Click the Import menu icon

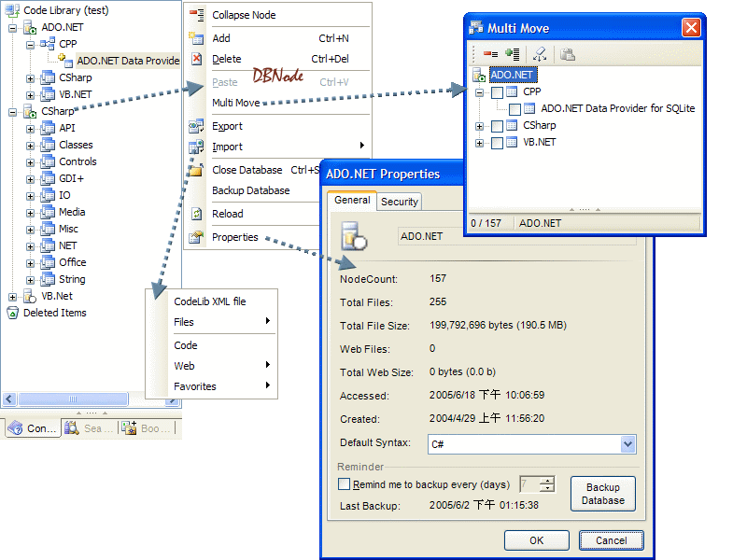click(x=196, y=147)
